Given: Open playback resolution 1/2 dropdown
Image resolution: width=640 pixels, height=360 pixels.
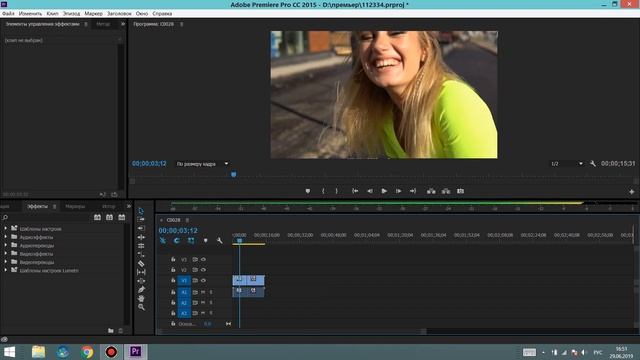Looking at the screenshot, I should (x=567, y=164).
